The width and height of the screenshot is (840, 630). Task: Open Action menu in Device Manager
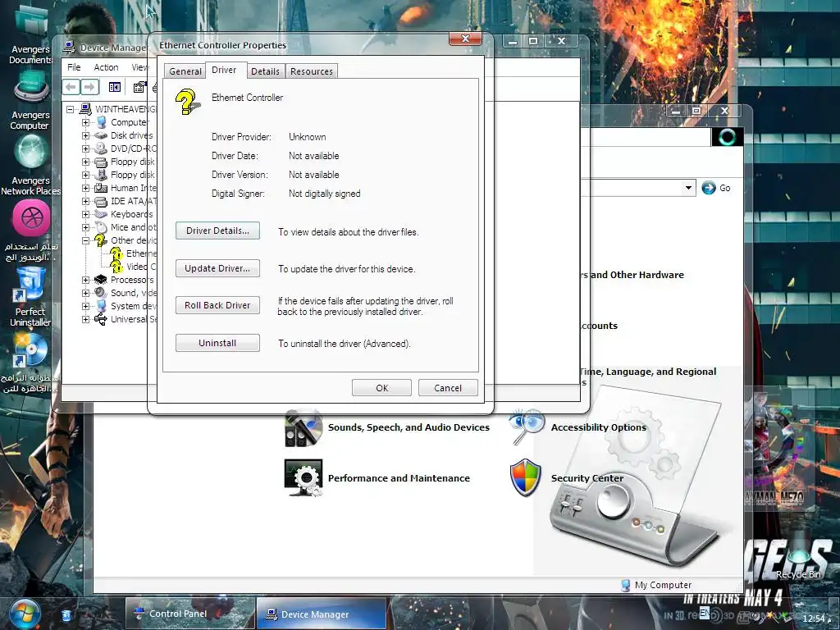106,67
